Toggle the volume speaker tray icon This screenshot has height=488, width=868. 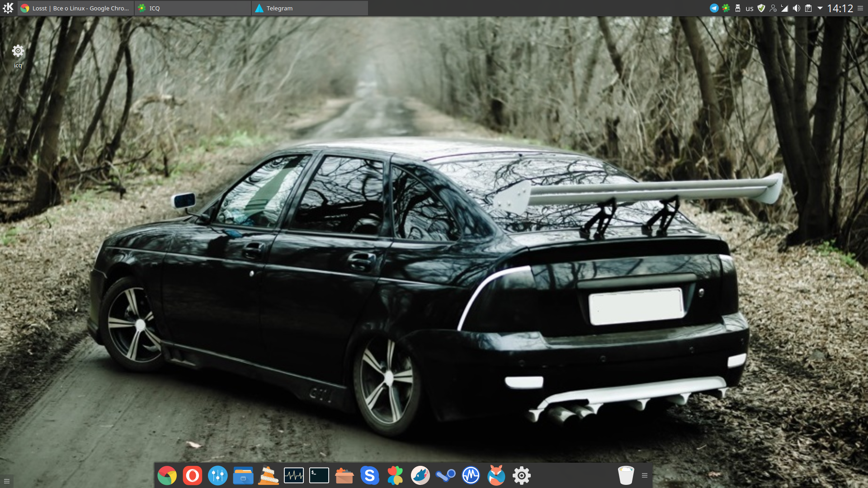pyautogui.click(x=796, y=8)
